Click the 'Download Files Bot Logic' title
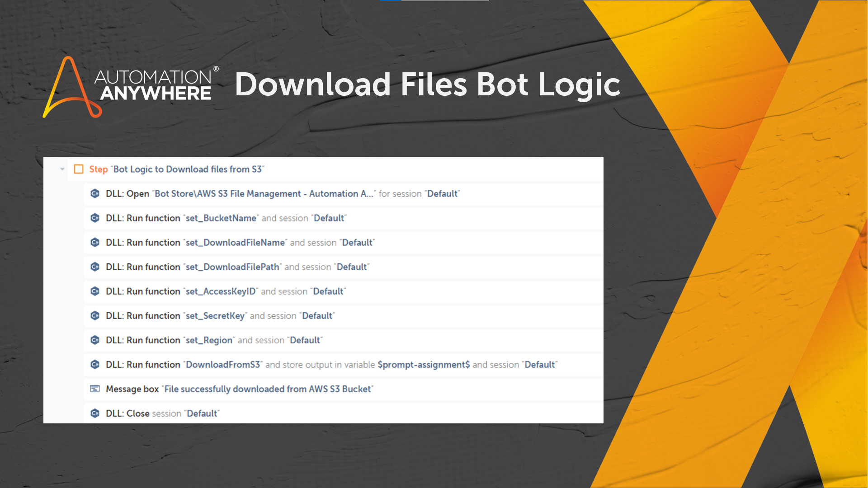 (427, 84)
